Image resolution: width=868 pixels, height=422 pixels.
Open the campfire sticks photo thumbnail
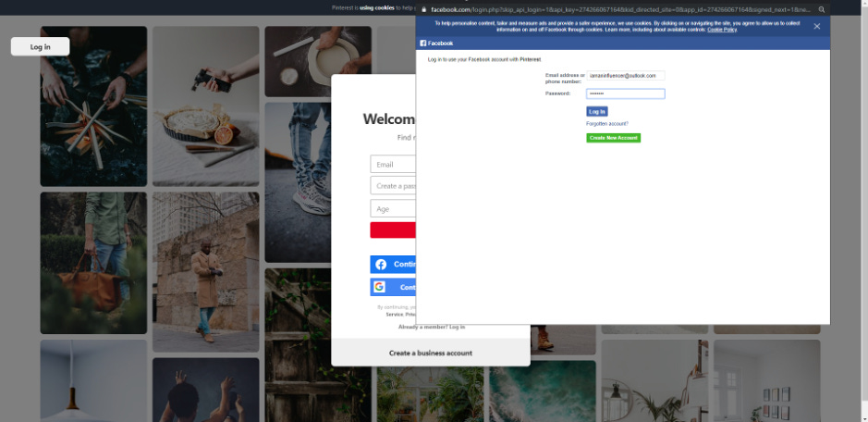(93, 105)
